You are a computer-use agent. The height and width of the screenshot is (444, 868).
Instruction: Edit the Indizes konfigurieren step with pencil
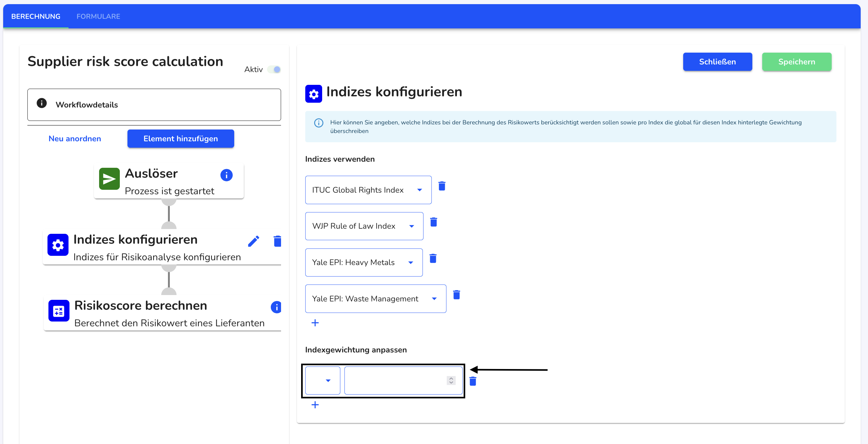point(253,241)
